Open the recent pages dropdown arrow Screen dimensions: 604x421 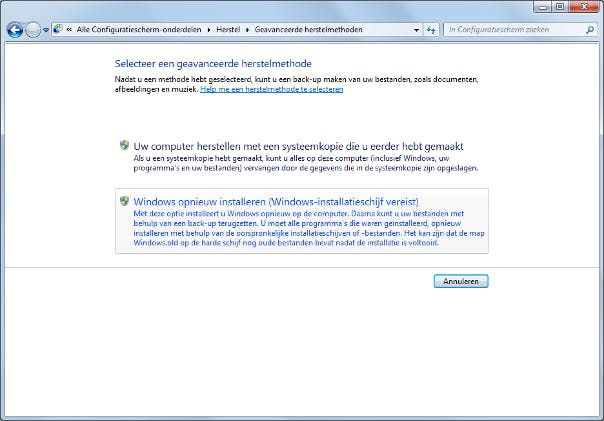[x=46, y=30]
